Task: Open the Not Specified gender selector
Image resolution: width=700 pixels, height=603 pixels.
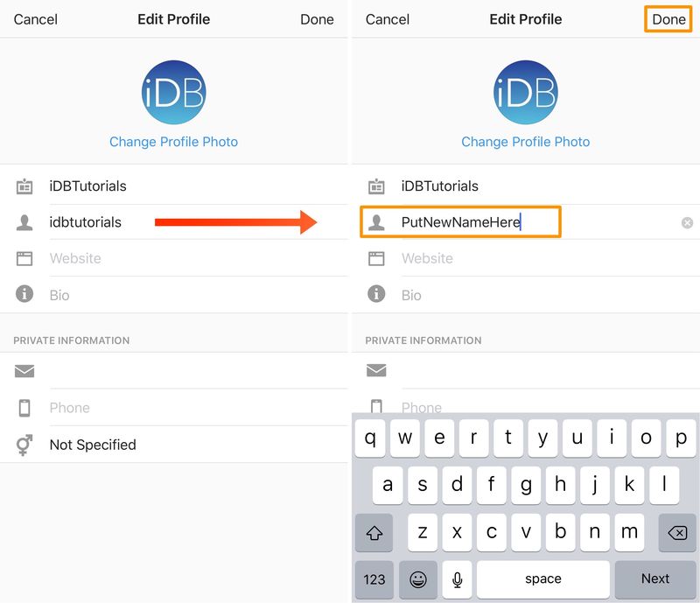Action: [174, 445]
